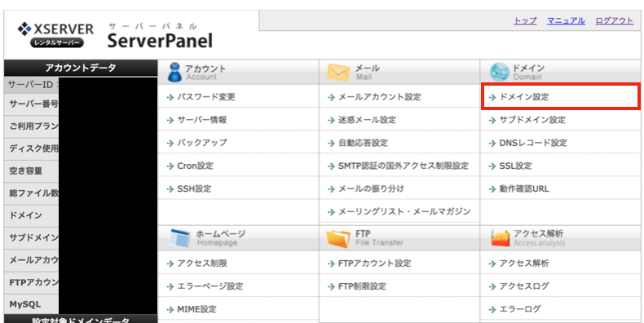
Task: Click トップ link in header
Action: point(525,20)
